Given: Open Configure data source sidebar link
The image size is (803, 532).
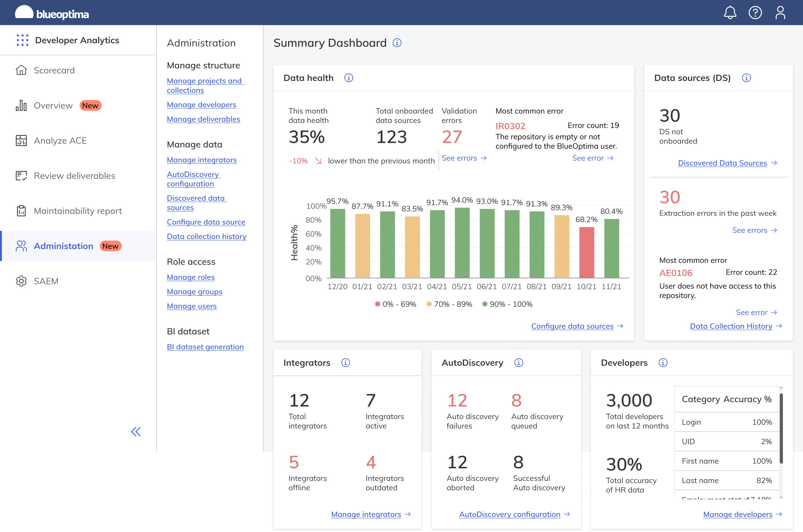Looking at the screenshot, I should (206, 222).
